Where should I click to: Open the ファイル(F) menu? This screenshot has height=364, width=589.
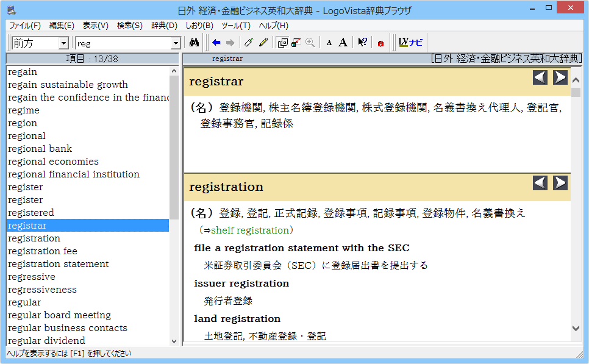pos(25,26)
